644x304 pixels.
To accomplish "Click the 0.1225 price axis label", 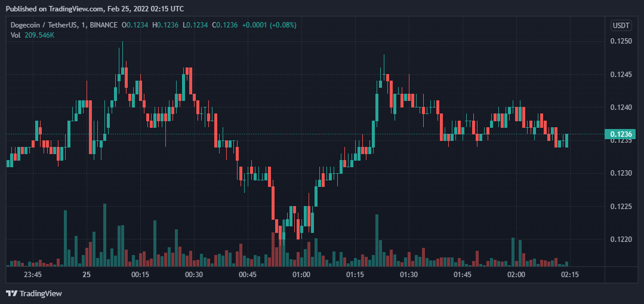I will point(620,206).
